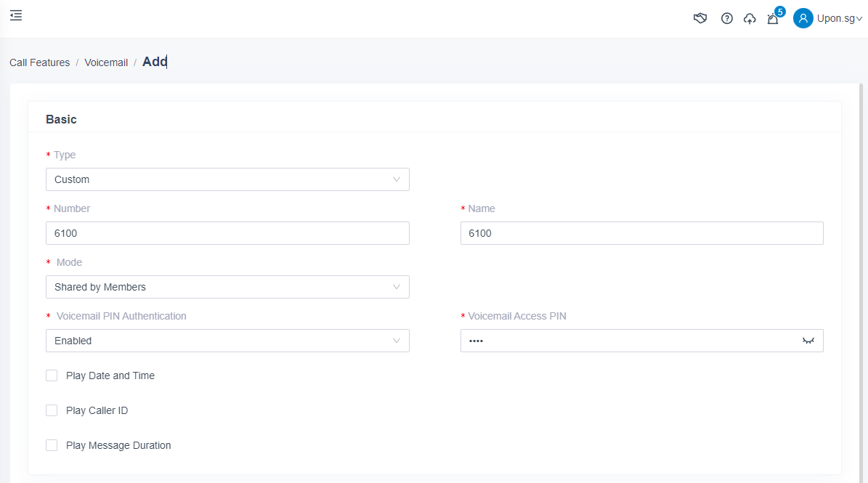Click the Play Caller ID label
The height and width of the screenshot is (483, 868).
click(97, 410)
